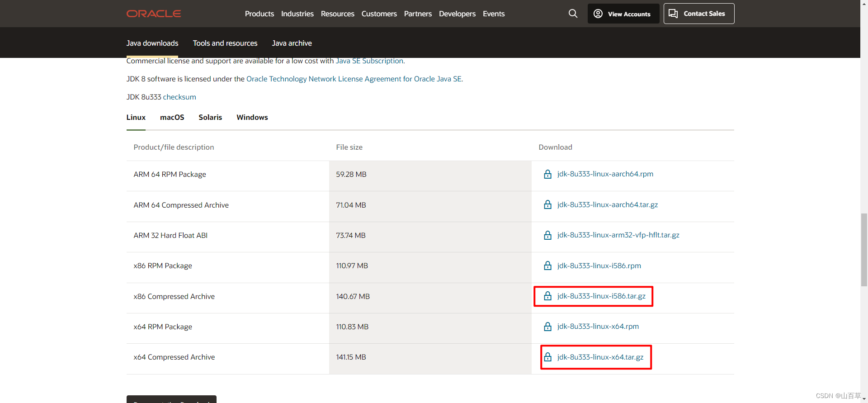The width and height of the screenshot is (868, 403).
Task: Open the Customers menu
Action: (x=379, y=14)
